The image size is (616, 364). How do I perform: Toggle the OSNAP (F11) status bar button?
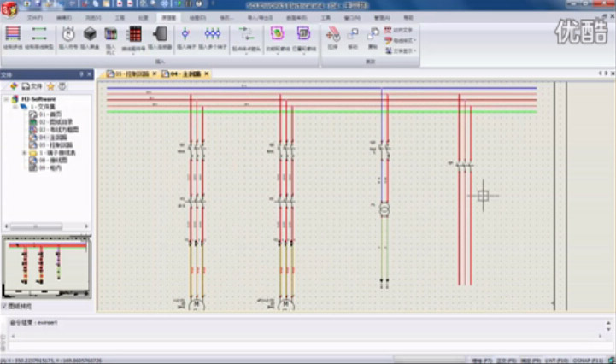(588, 361)
